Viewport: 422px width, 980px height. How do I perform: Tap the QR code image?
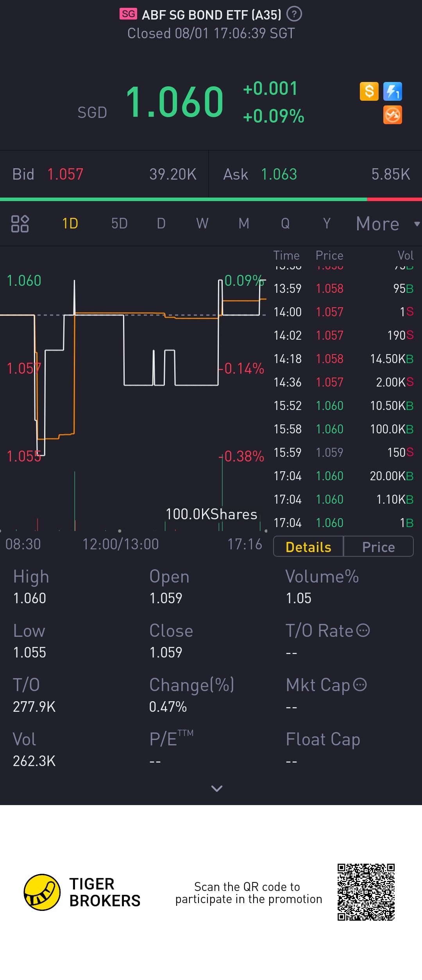click(x=366, y=892)
